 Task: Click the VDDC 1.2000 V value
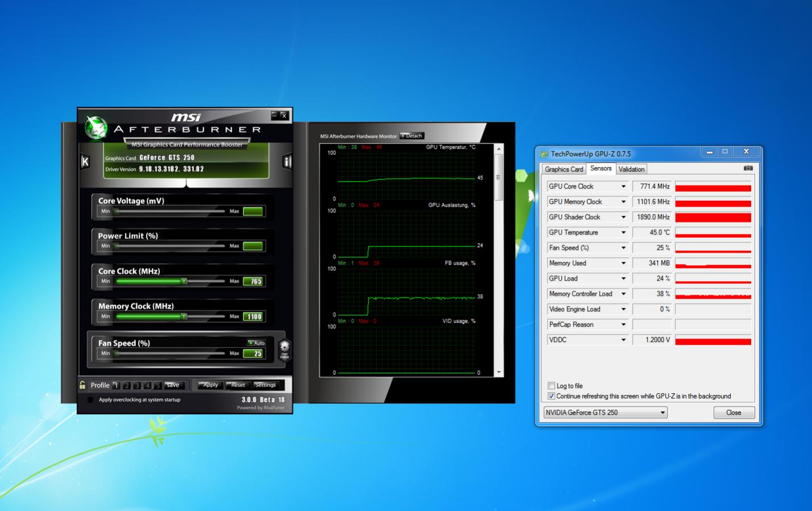point(652,340)
